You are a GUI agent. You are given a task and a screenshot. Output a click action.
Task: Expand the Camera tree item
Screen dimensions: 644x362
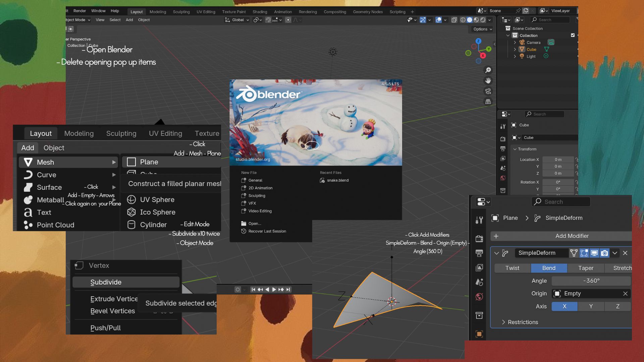[x=515, y=43]
